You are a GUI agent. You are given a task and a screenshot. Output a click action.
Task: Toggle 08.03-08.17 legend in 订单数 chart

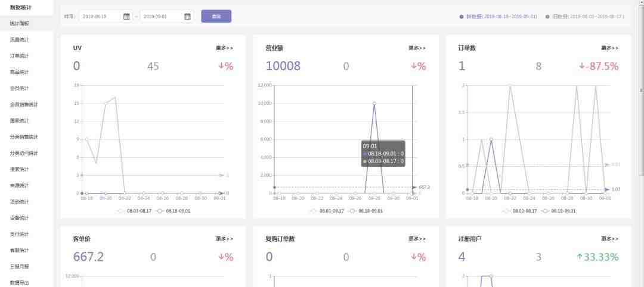pyautogui.click(x=519, y=211)
